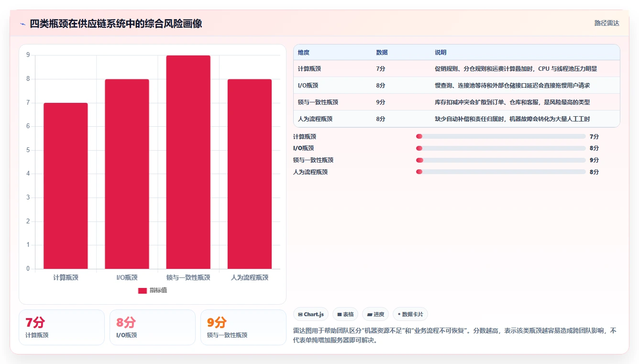Image resolution: width=639 pixels, height=364 pixels.
Task: Click the description starting with 慢查询
Action: [x=512, y=86]
